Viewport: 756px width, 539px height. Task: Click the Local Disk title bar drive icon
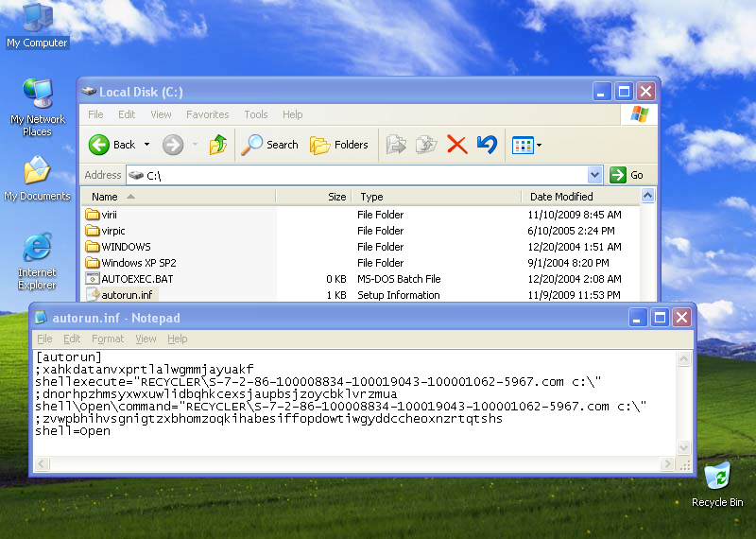89,91
